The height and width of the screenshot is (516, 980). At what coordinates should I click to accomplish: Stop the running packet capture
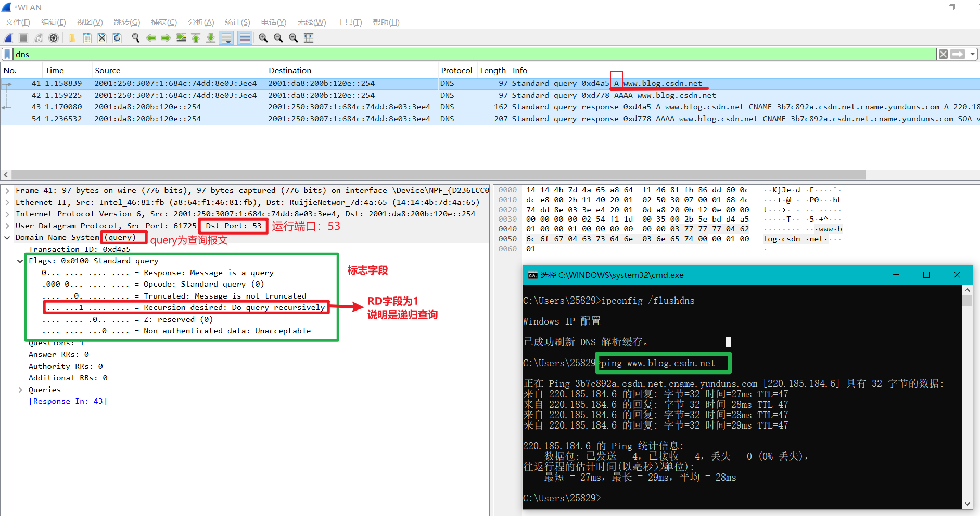pyautogui.click(x=23, y=38)
